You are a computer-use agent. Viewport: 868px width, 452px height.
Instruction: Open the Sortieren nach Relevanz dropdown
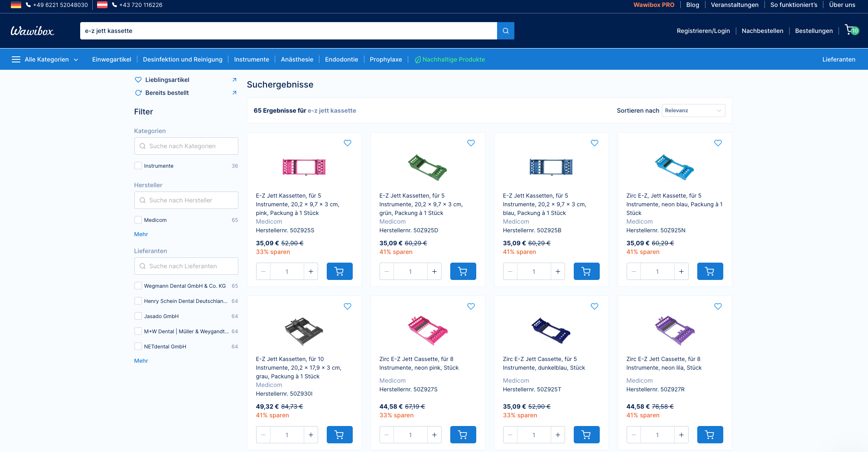tap(693, 111)
